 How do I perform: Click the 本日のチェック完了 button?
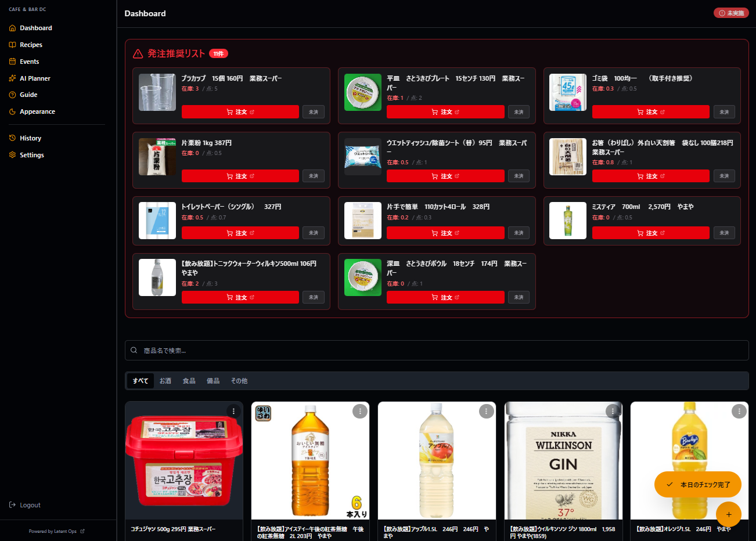pos(698,484)
